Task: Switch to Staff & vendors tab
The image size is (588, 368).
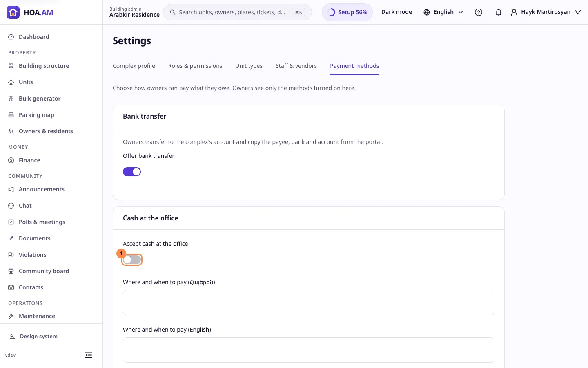Action: pos(296,66)
